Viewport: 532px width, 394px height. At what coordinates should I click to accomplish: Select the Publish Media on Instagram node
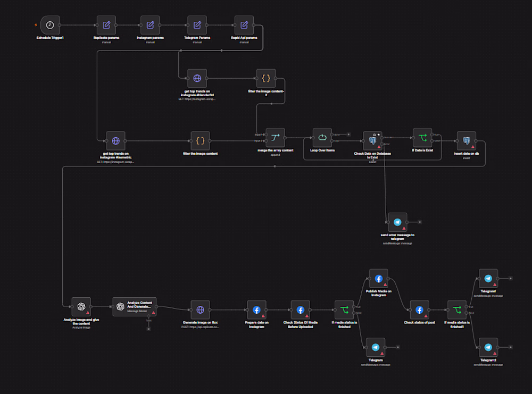pyautogui.click(x=379, y=279)
